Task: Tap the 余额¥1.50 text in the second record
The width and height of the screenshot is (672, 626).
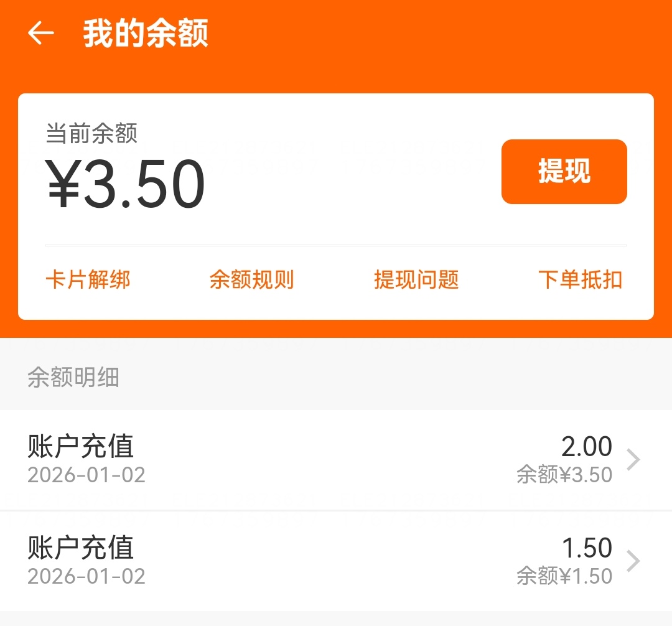Action: [x=564, y=576]
